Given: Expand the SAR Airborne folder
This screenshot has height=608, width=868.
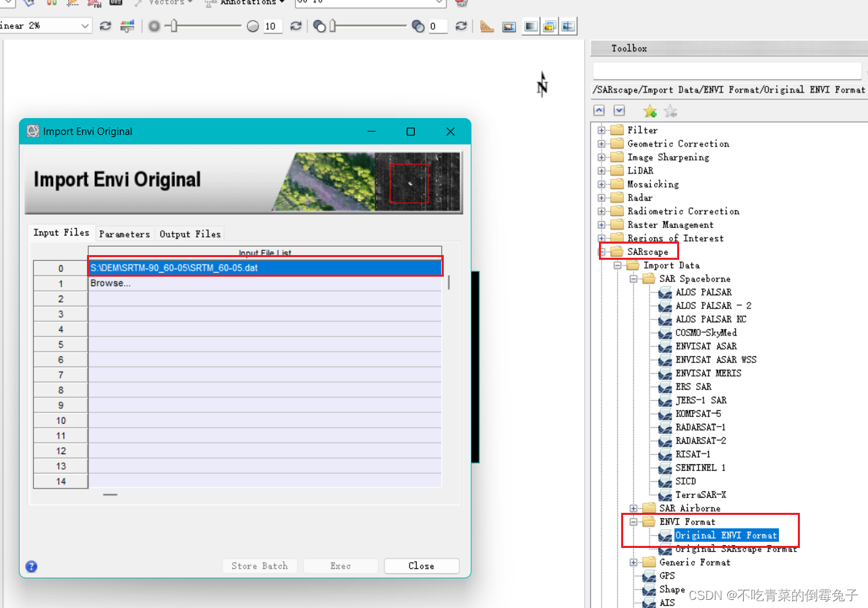Looking at the screenshot, I should [633, 508].
